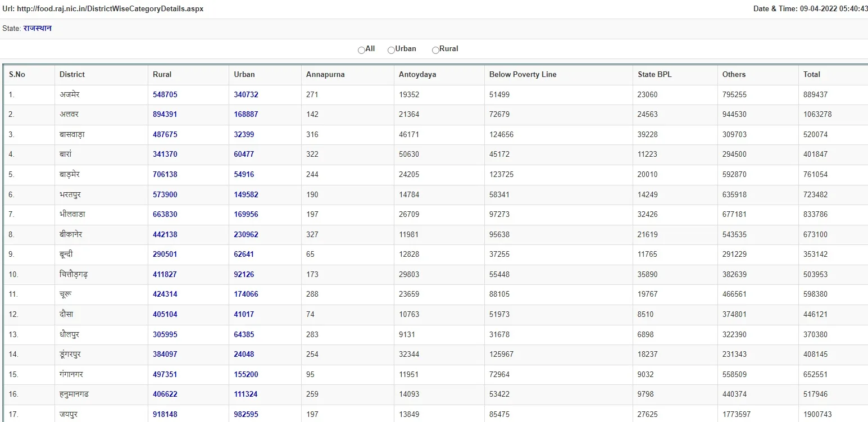The height and width of the screenshot is (422, 868).
Task: Open urban count 169956 for भीलवाडा
Action: [x=246, y=215]
